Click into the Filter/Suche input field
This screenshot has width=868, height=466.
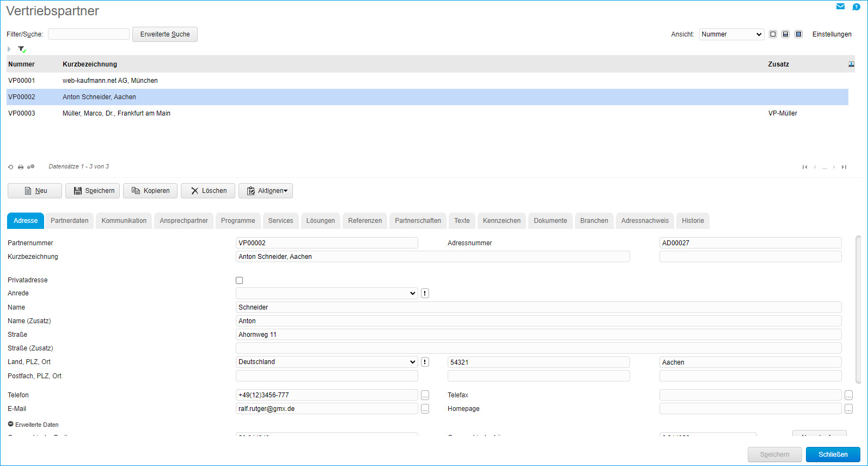(x=89, y=34)
